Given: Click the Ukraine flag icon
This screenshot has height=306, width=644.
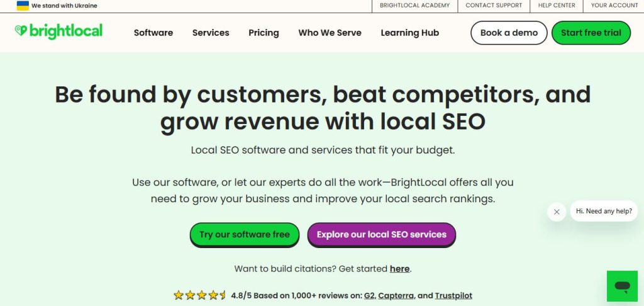Looking at the screenshot, I should [x=23, y=6].
